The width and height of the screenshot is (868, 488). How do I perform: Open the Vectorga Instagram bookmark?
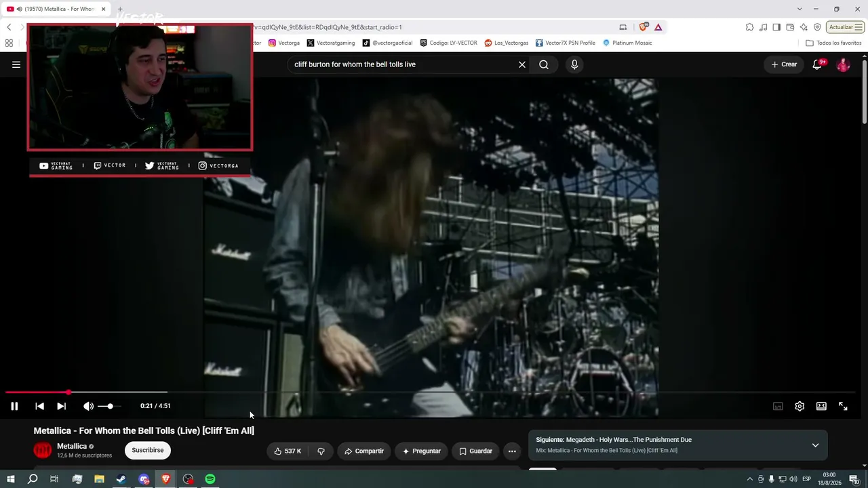pos(284,43)
